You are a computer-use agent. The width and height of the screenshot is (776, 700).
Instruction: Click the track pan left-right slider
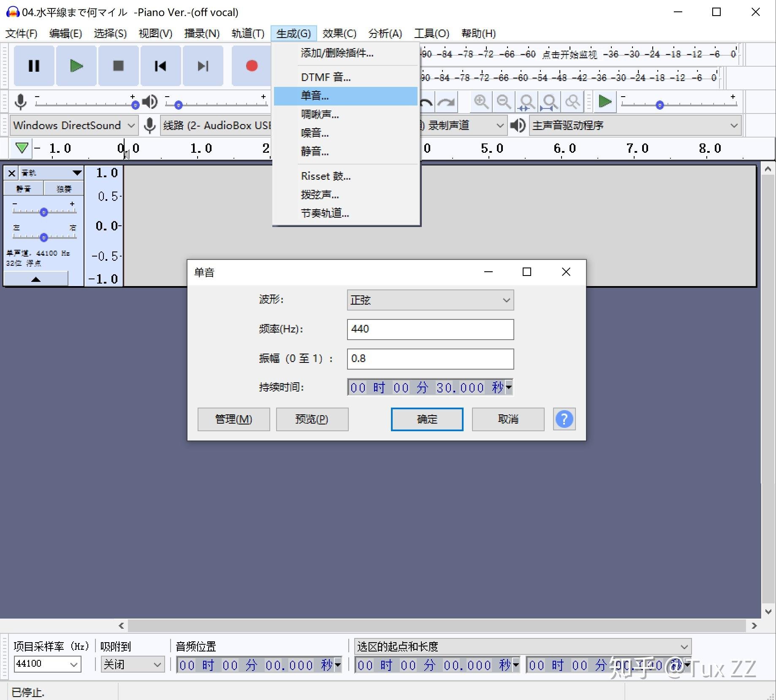point(44,235)
